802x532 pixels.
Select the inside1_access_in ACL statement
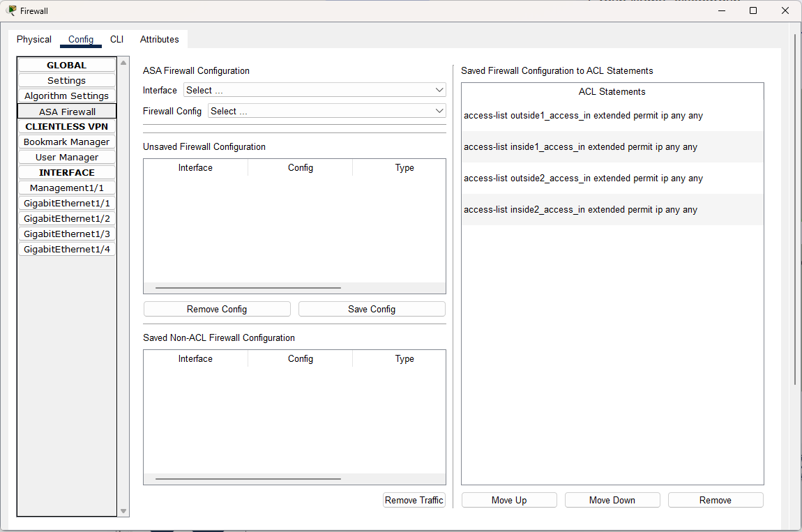pyautogui.click(x=612, y=146)
